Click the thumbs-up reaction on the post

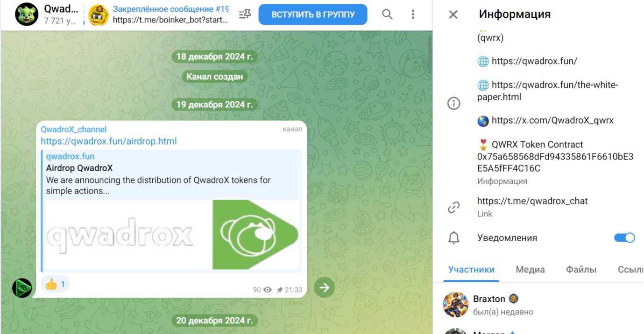click(x=55, y=284)
